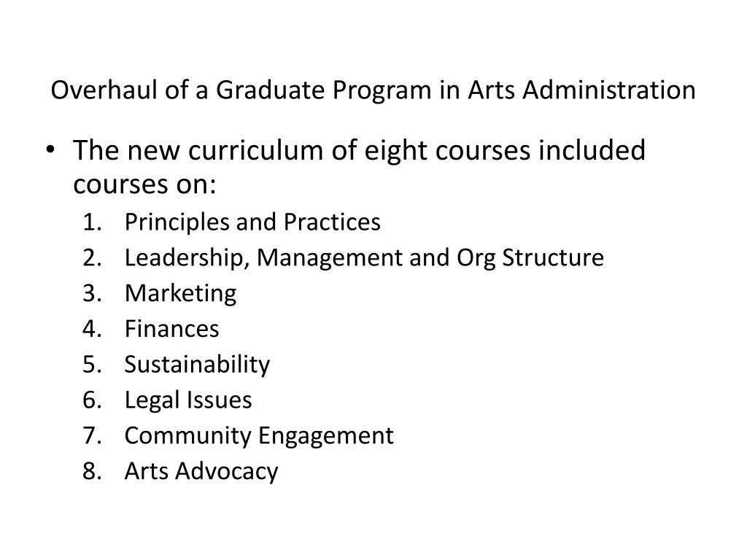Click the number 7 list marker
The image size is (747, 560).
(x=93, y=436)
